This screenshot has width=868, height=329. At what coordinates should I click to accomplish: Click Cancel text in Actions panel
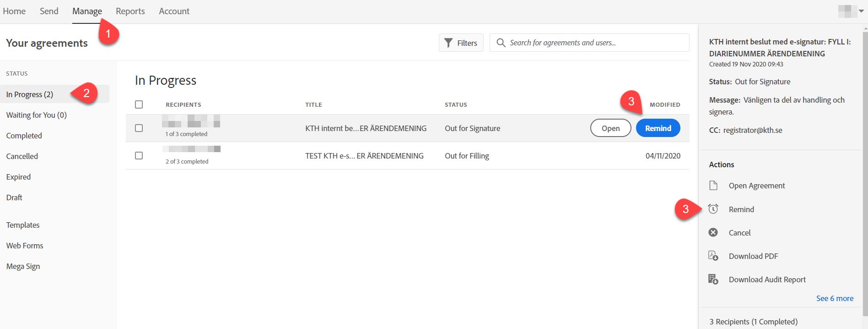(739, 233)
